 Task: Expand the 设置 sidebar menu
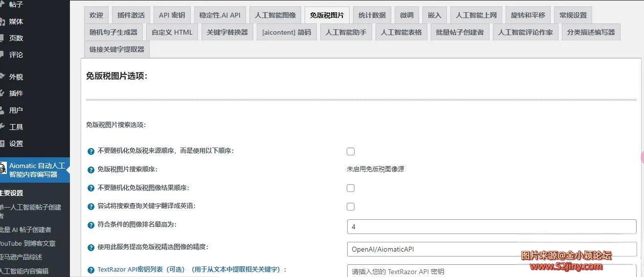coord(16,144)
